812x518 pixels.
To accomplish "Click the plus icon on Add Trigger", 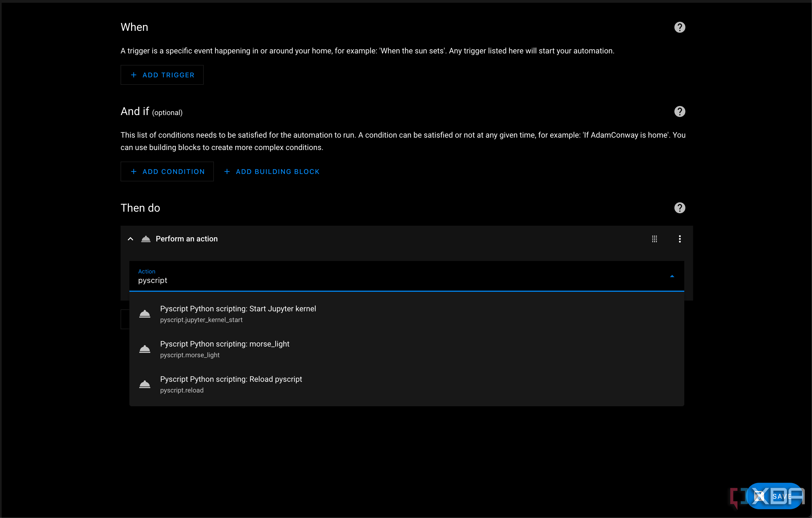I will click(x=133, y=75).
